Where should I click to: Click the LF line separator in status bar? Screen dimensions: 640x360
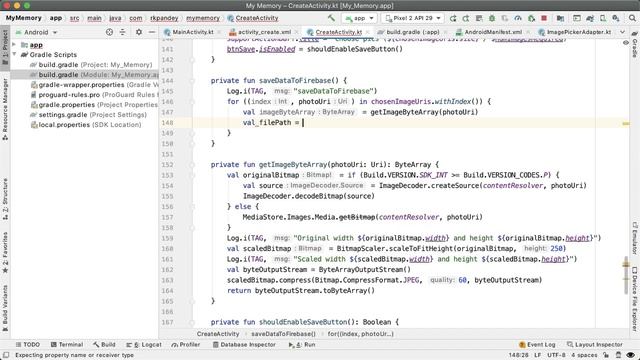(x=538, y=355)
